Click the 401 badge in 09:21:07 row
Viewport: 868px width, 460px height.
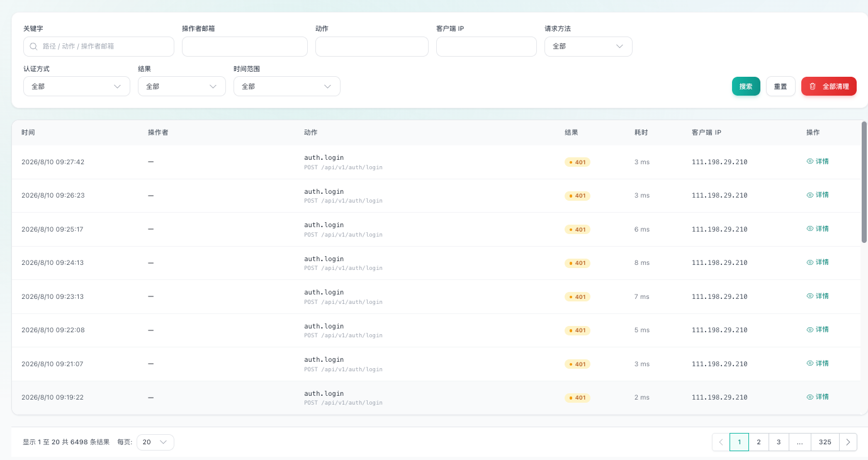click(577, 364)
